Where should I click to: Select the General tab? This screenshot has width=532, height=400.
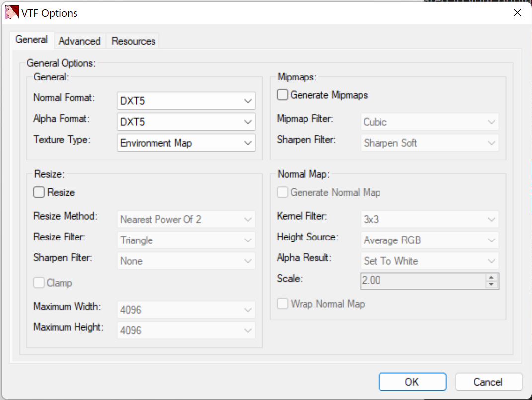tap(31, 40)
